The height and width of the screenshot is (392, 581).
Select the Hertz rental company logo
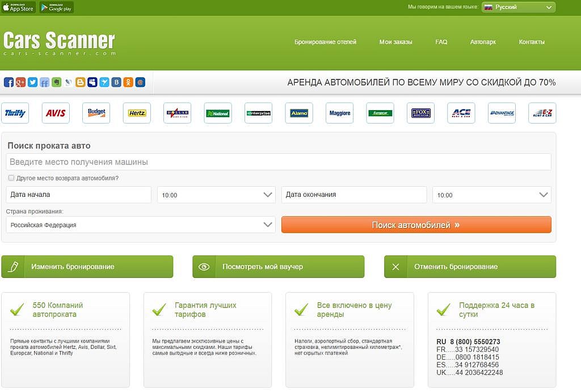(137, 113)
